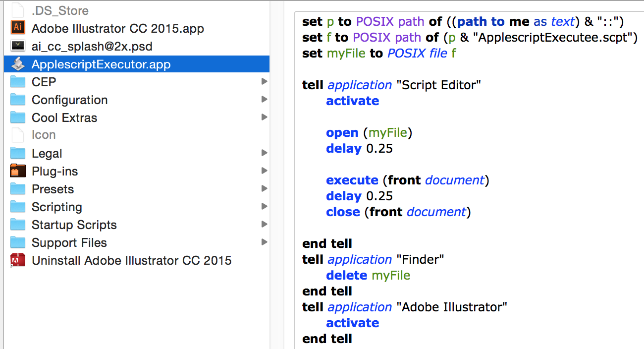644x349 pixels.
Task: Expand the Presets folder via its chevron
Action: 264,189
